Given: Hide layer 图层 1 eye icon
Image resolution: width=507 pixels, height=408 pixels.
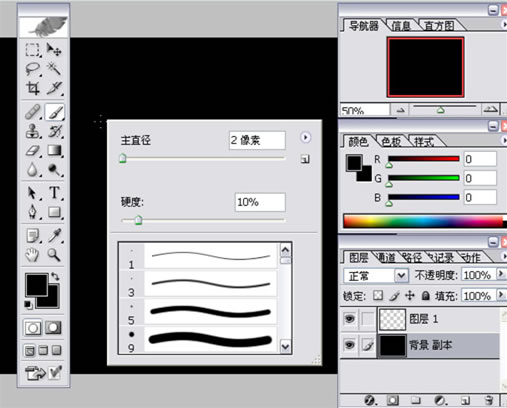Looking at the screenshot, I should [349, 319].
